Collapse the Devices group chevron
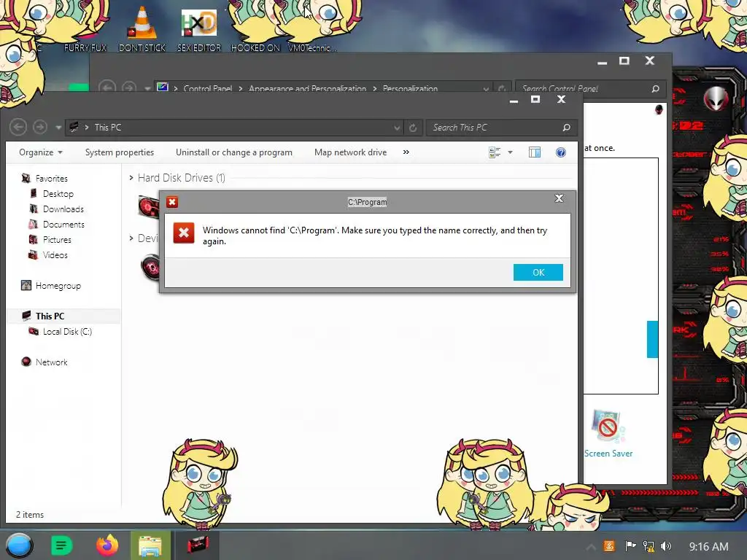The height and width of the screenshot is (560, 747). point(131,238)
